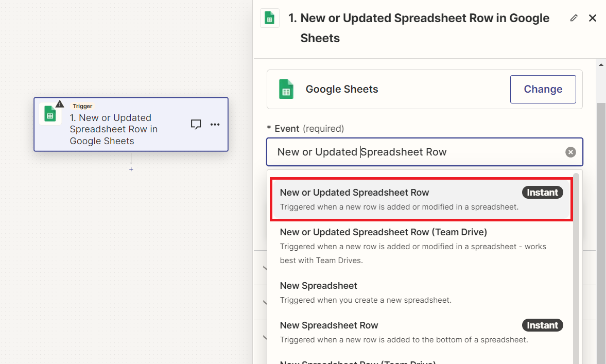Click the Google Sheets icon on the trigger node
This screenshot has width=606, height=364.
tap(50, 114)
